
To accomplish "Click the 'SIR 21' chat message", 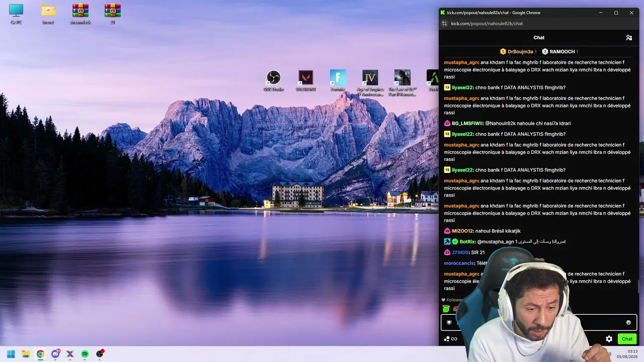I will click(478, 252).
